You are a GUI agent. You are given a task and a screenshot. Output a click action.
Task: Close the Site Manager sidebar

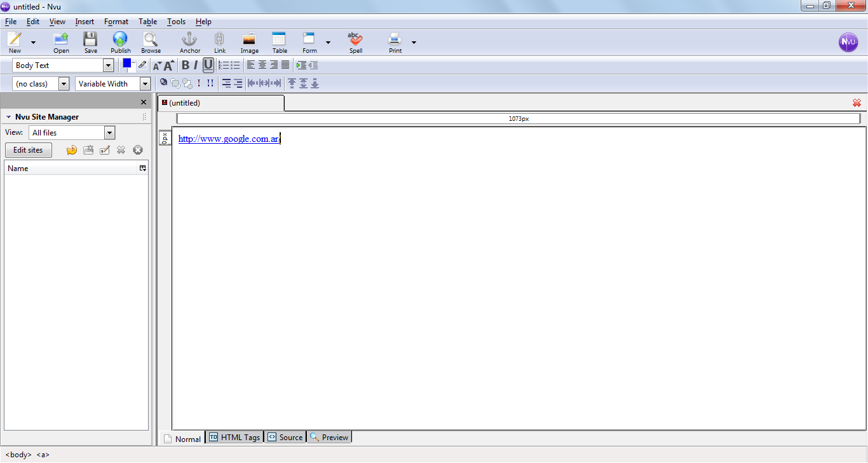click(x=144, y=102)
